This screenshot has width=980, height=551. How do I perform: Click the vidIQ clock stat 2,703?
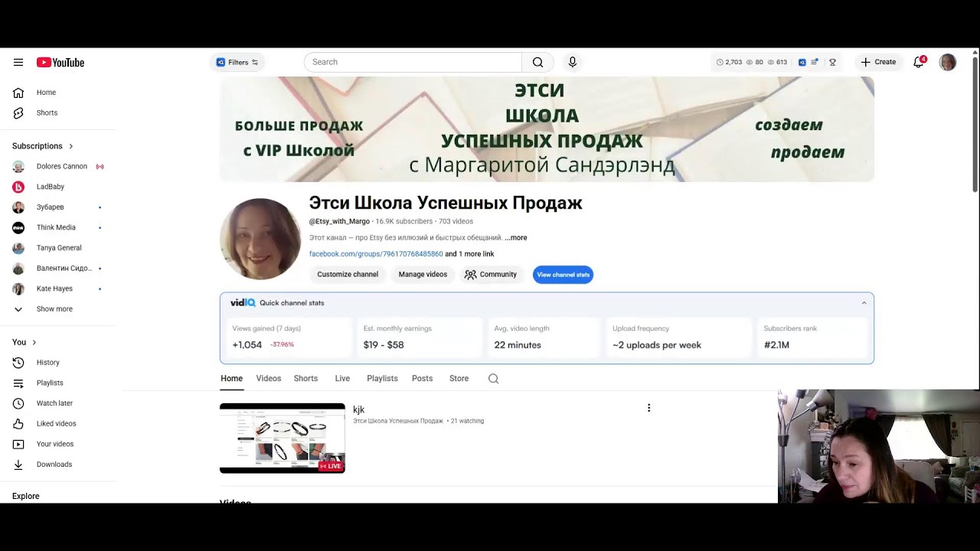pos(729,63)
